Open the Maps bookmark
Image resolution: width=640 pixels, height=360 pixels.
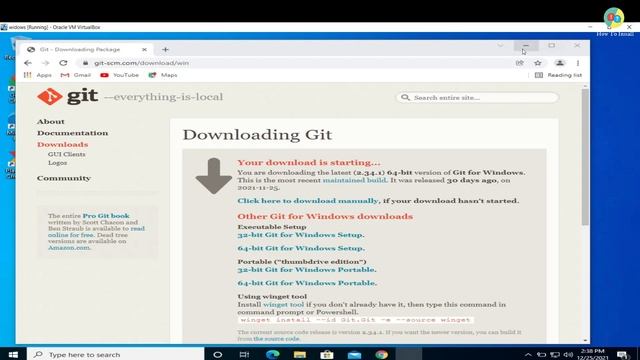click(x=163, y=75)
